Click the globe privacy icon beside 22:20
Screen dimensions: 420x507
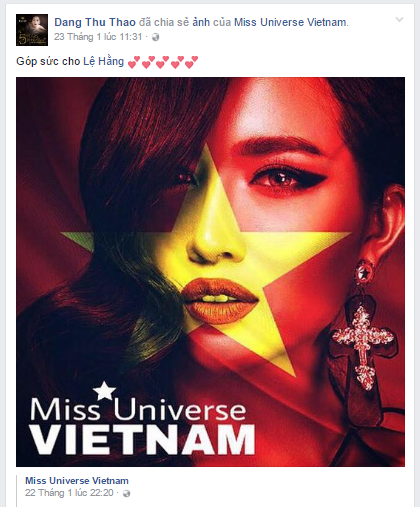126,493
